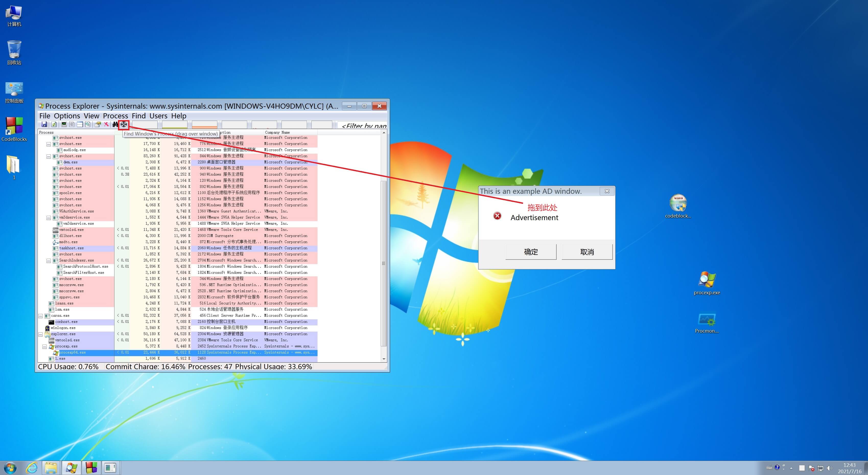Viewport: 868px width, 475px height.
Task: Click the 取消 button in AD window
Action: 587,252
